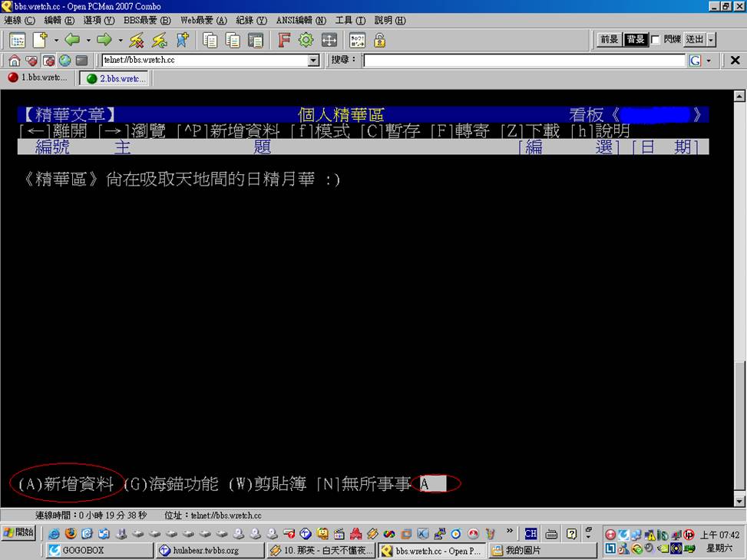Viewport: 747px width, 560px height.
Task: Click the green back arrow icon
Action: click(72, 40)
